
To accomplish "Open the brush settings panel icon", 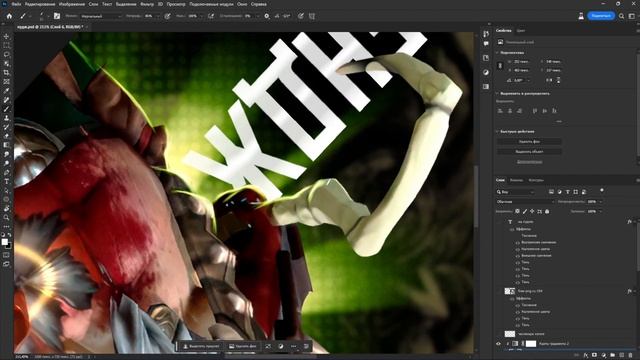I will pos(57,16).
